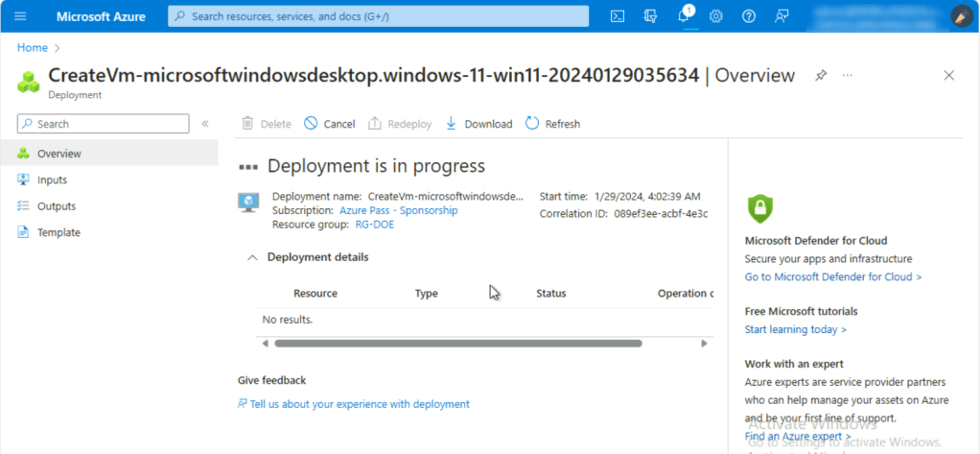Collapse the Deployment details section
Viewport: 980px width, 454px height.
pyautogui.click(x=253, y=257)
